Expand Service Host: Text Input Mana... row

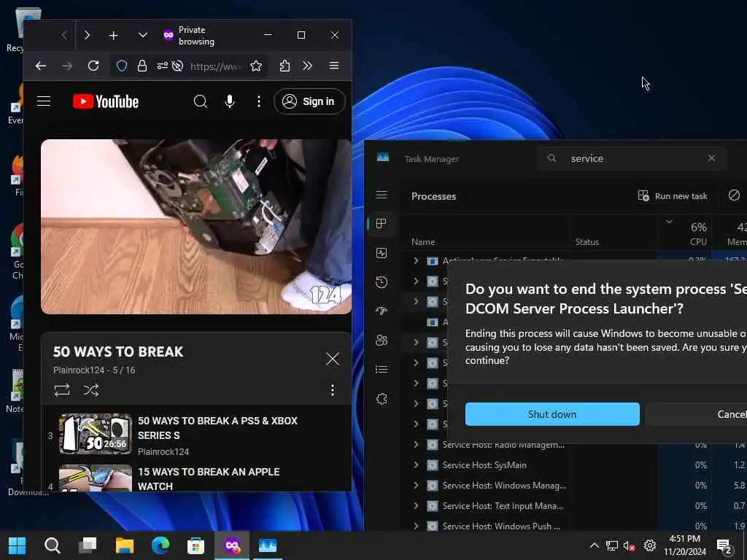tap(416, 506)
